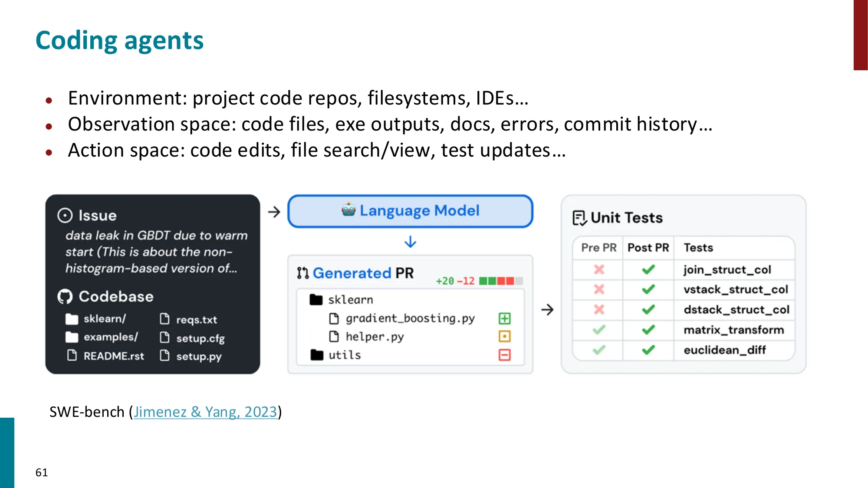Click the yellow modified icon for helper.py
This screenshot has height=488, width=868.
[x=504, y=337]
